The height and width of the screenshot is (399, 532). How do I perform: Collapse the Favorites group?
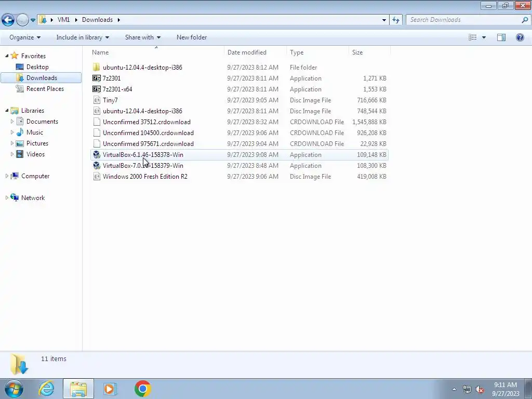pyautogui.click(x=7, y=56)
